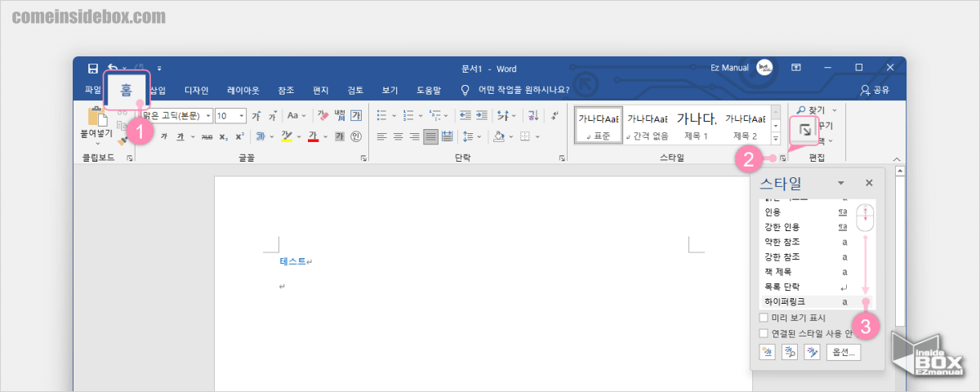Click in the 어떤 작업을 원하시나요? search box
The image size is (980, 392).
(x=523, y=91)
